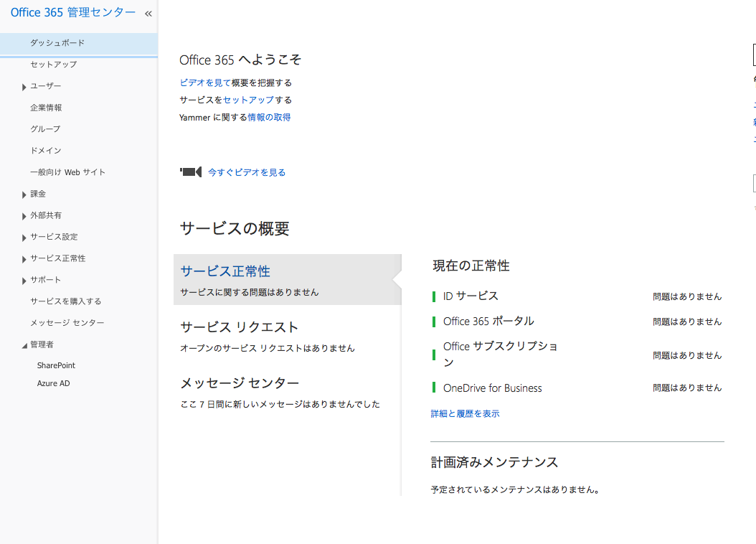This screenshot has height=544, width=756.
Task: Click the green status bar beside ID サービス
Action: tap(434, 296)
